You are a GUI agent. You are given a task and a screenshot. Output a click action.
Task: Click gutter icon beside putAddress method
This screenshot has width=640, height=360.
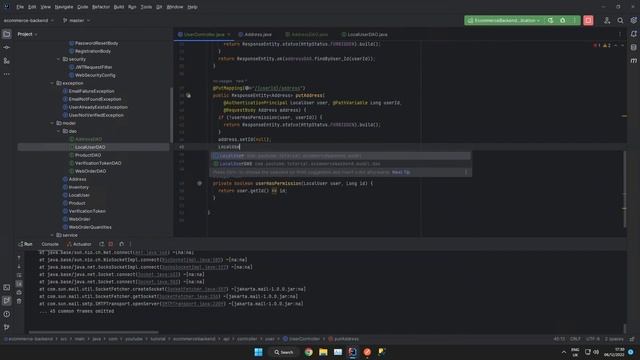point(188,96)
